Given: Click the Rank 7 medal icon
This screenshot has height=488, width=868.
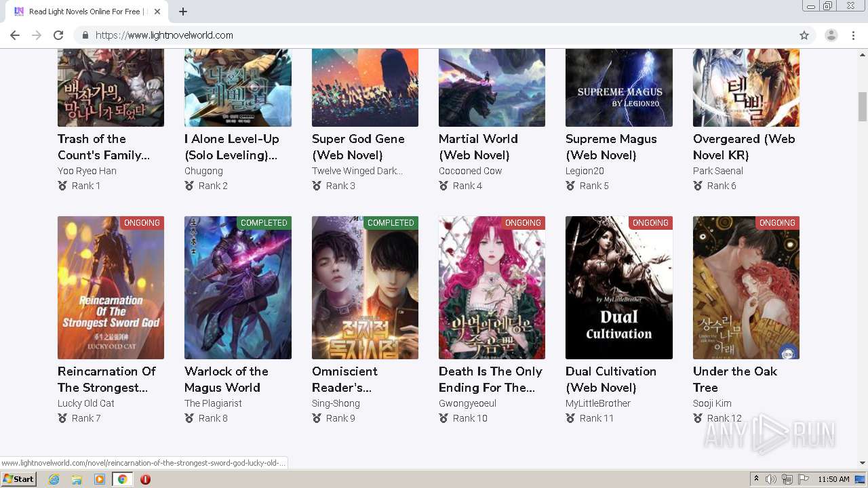Looking at the screenshot, I should click(62, 418).
